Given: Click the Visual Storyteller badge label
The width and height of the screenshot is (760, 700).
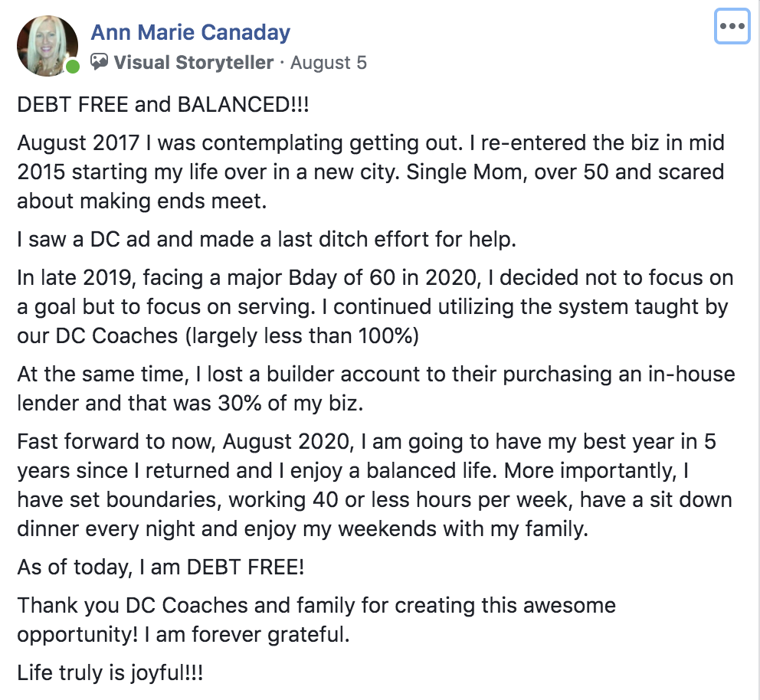Looking at the screenshot, I should pyautogui.click(x=193, y=63).
